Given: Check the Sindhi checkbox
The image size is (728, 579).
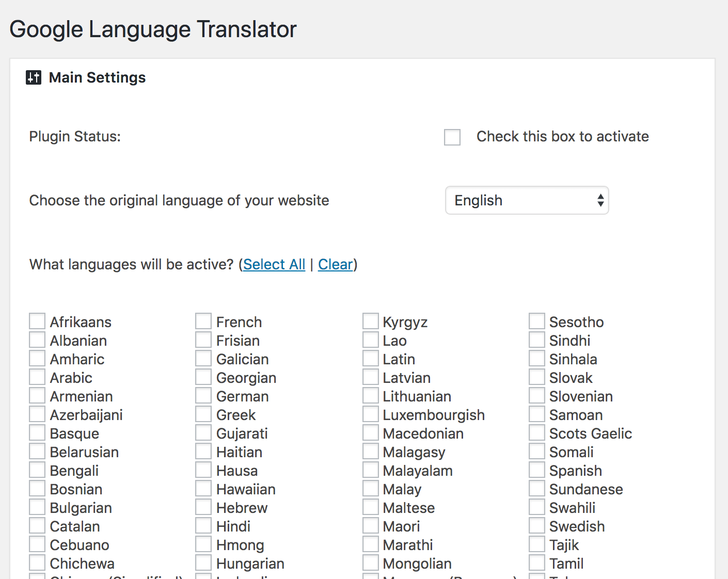Looking at the screenshot, I should [537, 340].
